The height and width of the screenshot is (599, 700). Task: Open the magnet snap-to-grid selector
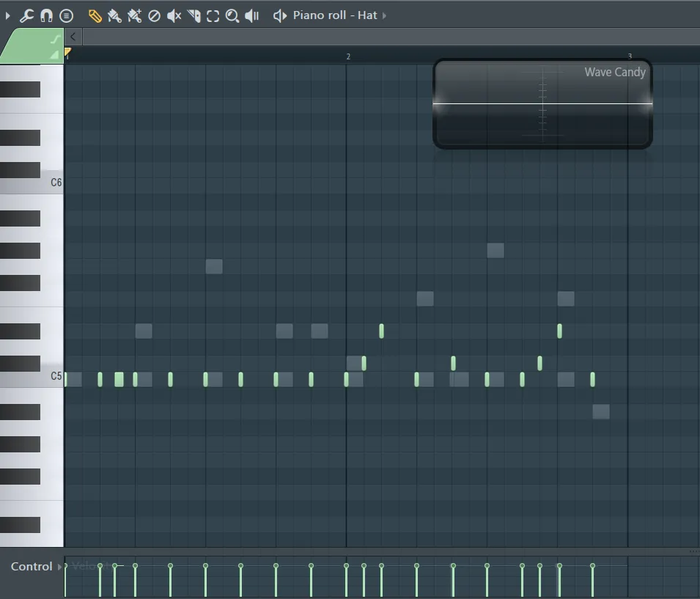[x=46, y=15]
